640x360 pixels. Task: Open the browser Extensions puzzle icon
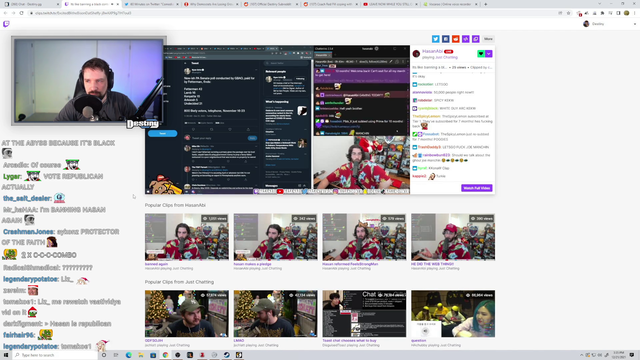602,13
